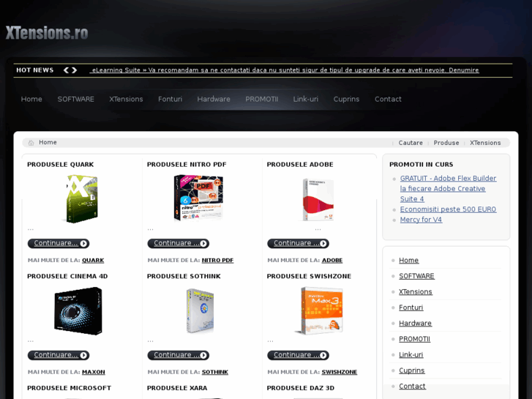Click the PRODUSELE SWISHZONE heading

(309, 277)
